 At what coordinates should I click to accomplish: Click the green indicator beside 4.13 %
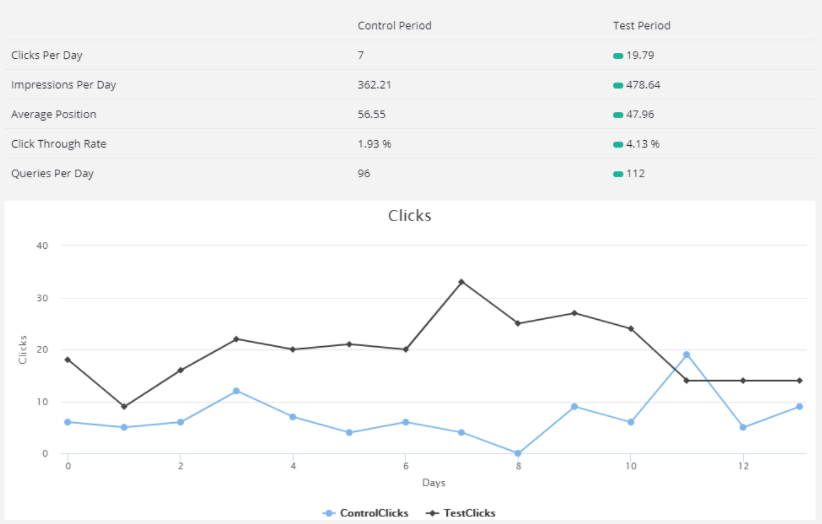click(618, 144)
